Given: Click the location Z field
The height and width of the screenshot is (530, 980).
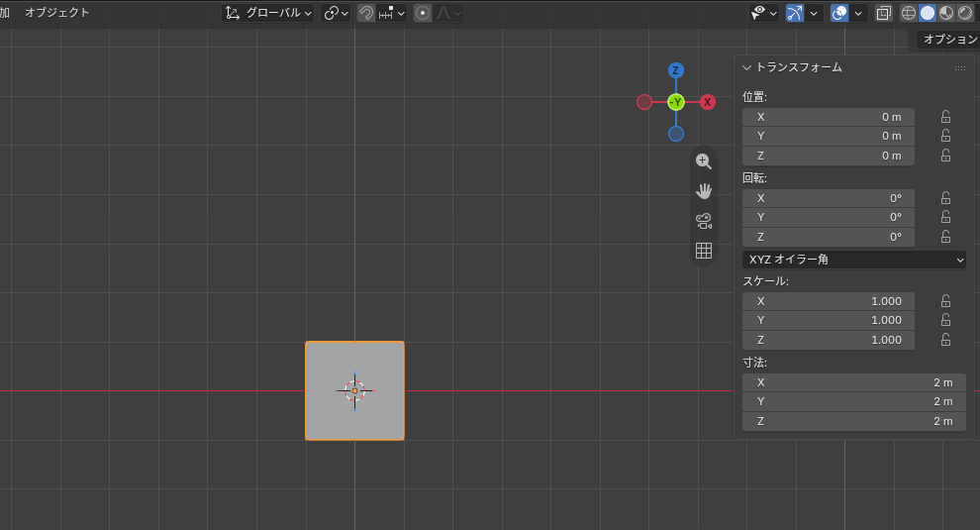Looking at the screenshot, I should pyautogui.click(x=829, y=156).
